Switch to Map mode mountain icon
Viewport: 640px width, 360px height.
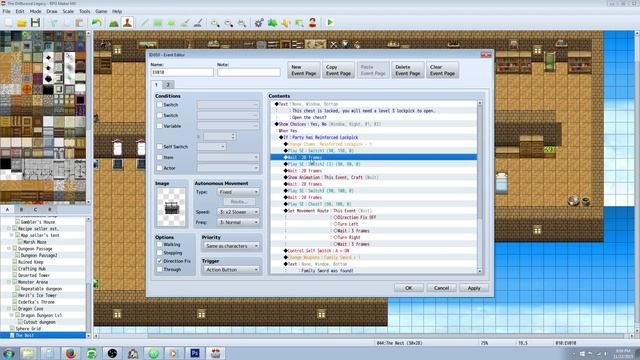[114, 23]
